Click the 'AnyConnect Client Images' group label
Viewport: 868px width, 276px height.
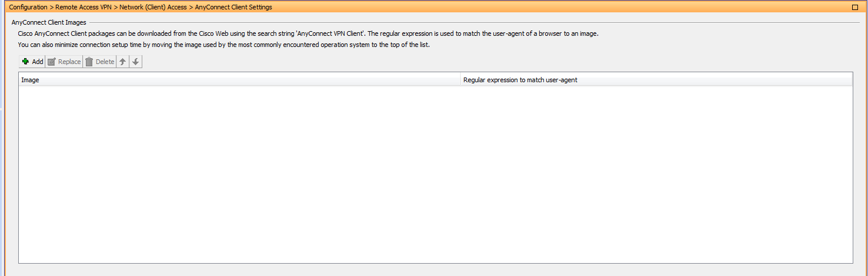coord(49,22)
